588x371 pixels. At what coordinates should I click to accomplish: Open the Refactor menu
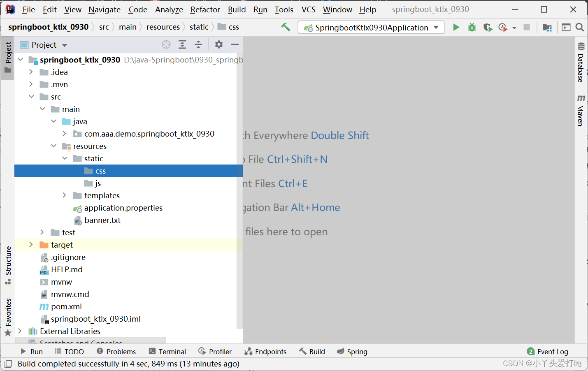coord(205,9)
